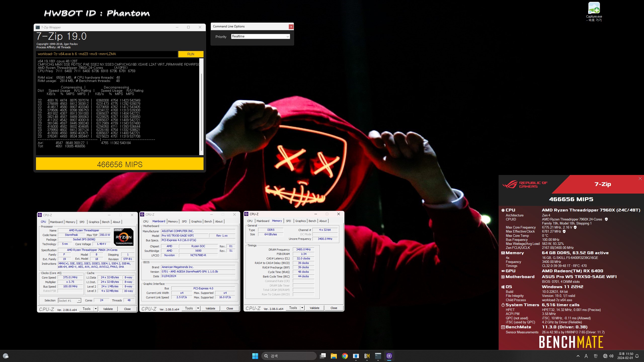Click the Ryzen Threadripper logo in CPU-Z
The image size is (644, 362).
click(x=124, y=237)
